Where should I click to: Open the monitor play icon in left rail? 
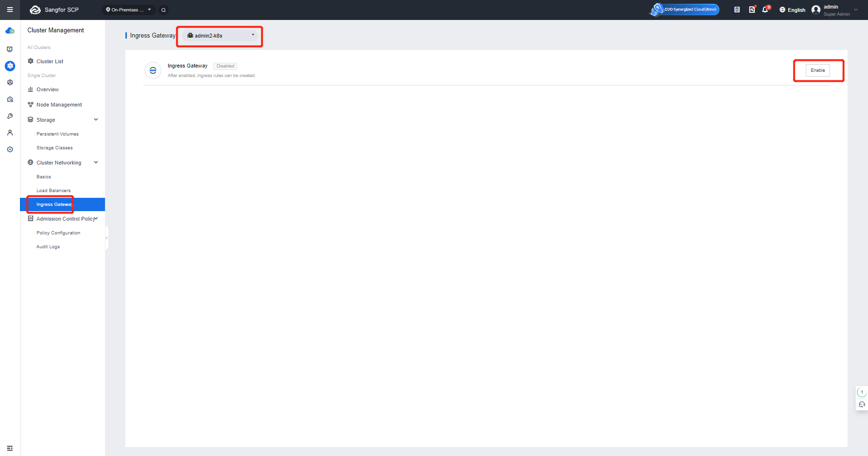pos(10,49)
